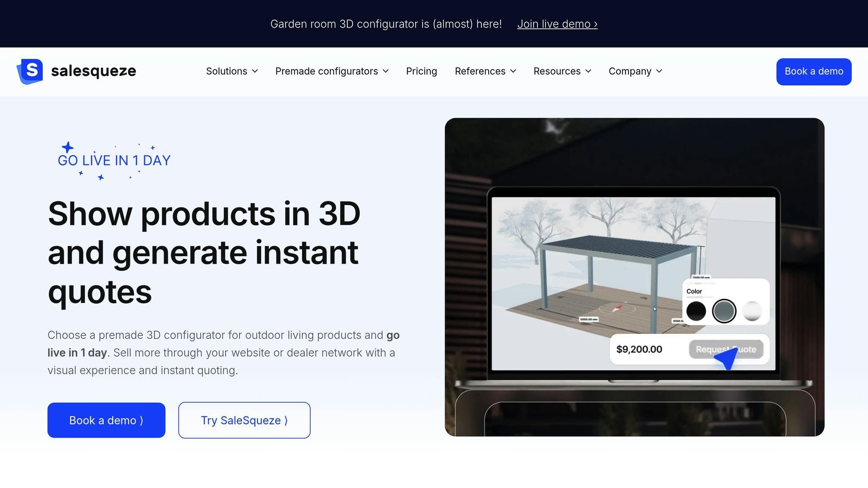This screenshot has width=868, height=488.
Task: Click Book a demo in navigation bar
Action: coord(813,72)
